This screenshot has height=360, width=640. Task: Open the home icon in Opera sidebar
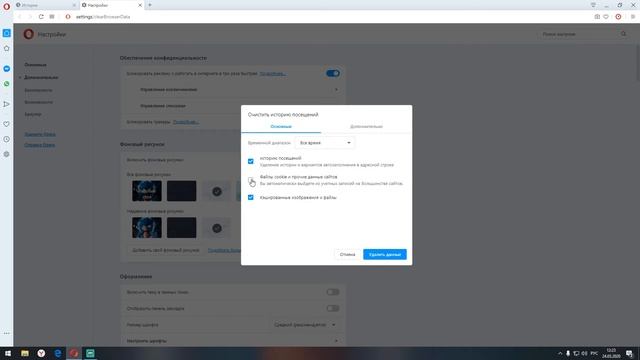[x=7, y=49]
